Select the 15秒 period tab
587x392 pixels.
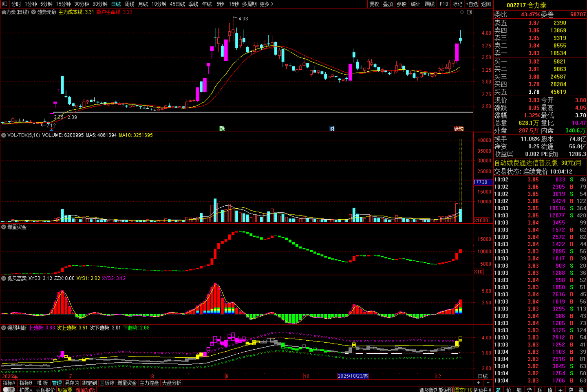click(234, 4)
